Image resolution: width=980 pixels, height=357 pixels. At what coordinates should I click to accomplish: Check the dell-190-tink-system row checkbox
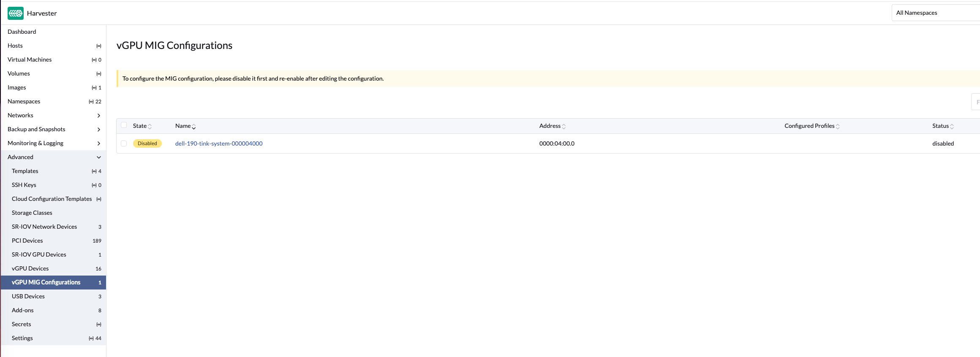coord(124,143)
